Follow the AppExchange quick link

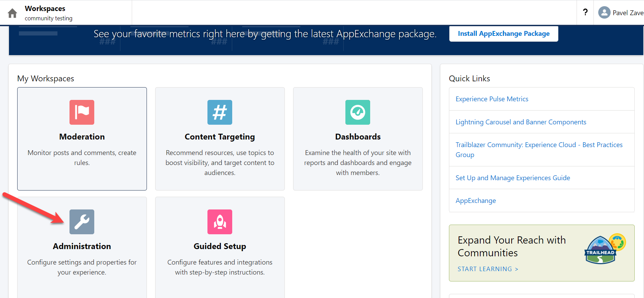click(476, 201)
